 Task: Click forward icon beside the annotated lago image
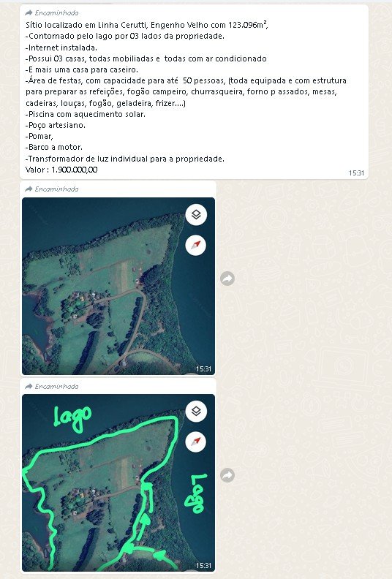(227, 475)
